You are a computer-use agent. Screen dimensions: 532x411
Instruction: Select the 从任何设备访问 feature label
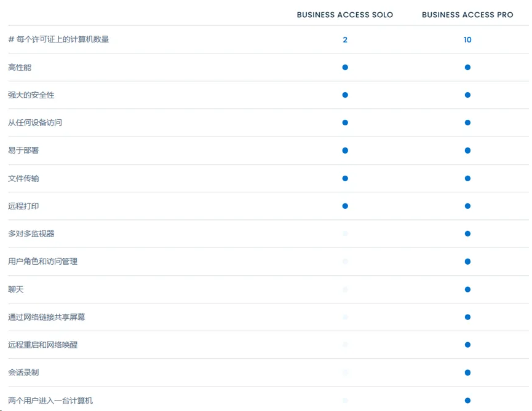pyautogui.click(x=35, y=123)
